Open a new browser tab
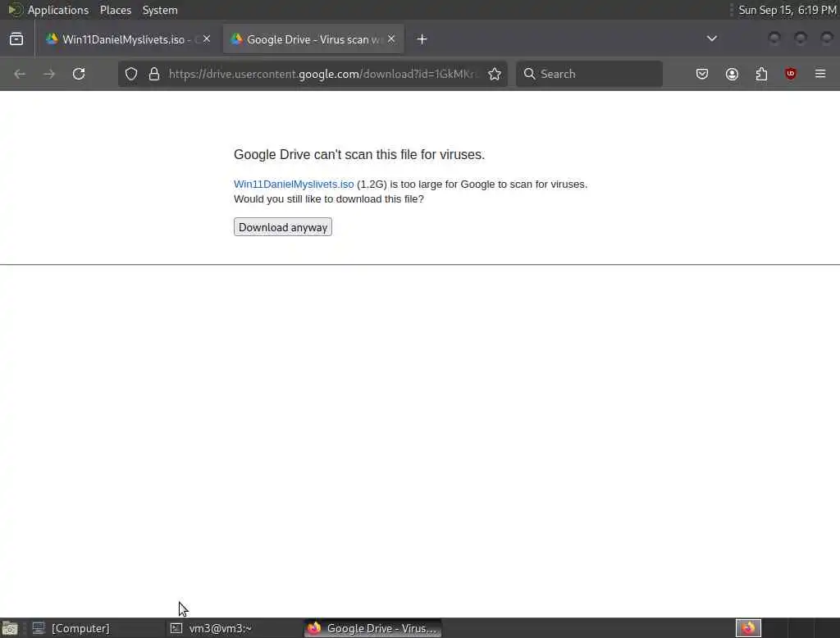 (x=422, y=39)
